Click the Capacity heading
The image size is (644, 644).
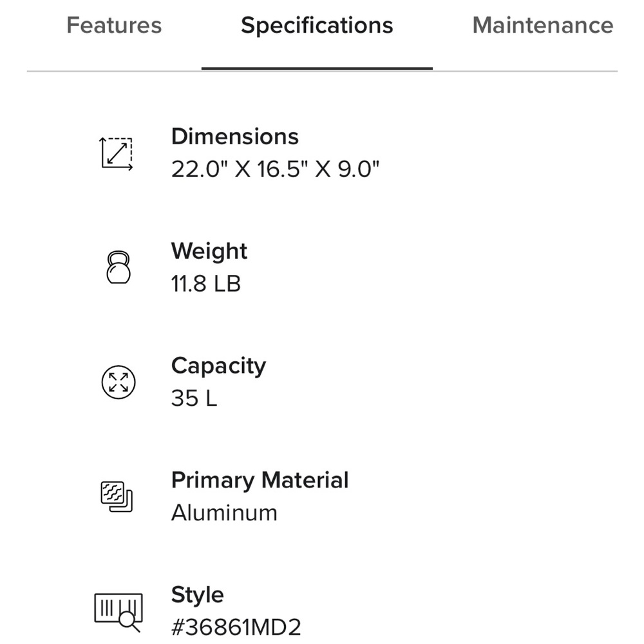(218, 366)
